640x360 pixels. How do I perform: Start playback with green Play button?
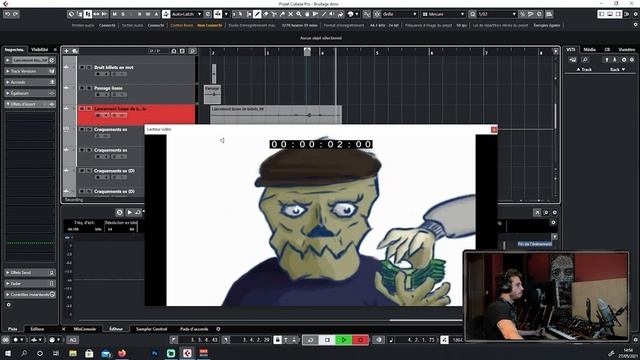(343, 340)
